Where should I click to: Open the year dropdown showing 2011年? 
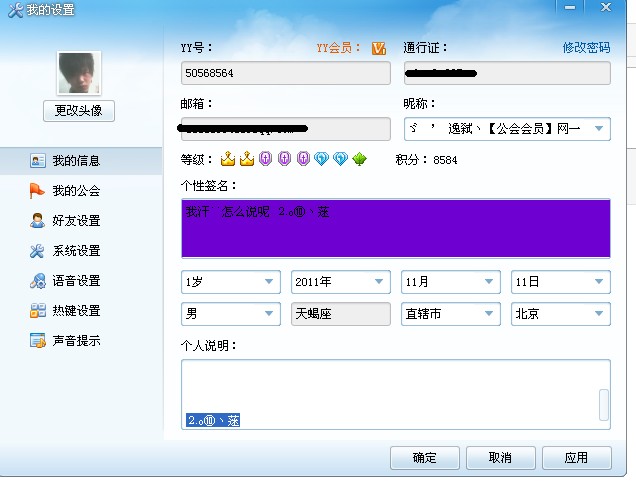pyautogui.click(x=341, y=282)
